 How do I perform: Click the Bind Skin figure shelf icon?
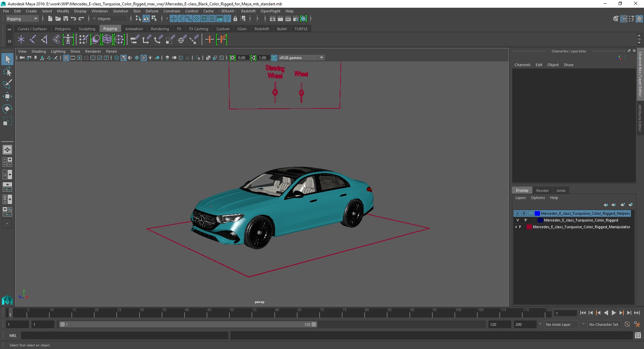(x=68, y=40)
